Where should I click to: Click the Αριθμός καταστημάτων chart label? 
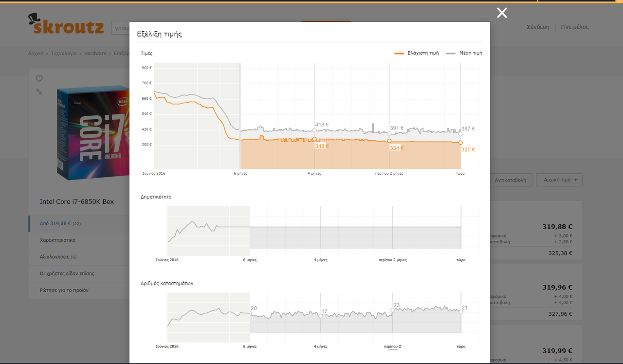click(x=167, y=283)
